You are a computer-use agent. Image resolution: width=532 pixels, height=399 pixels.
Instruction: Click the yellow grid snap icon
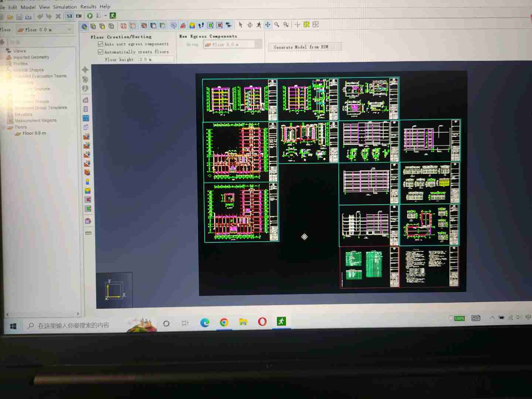(x=306, y=25)
